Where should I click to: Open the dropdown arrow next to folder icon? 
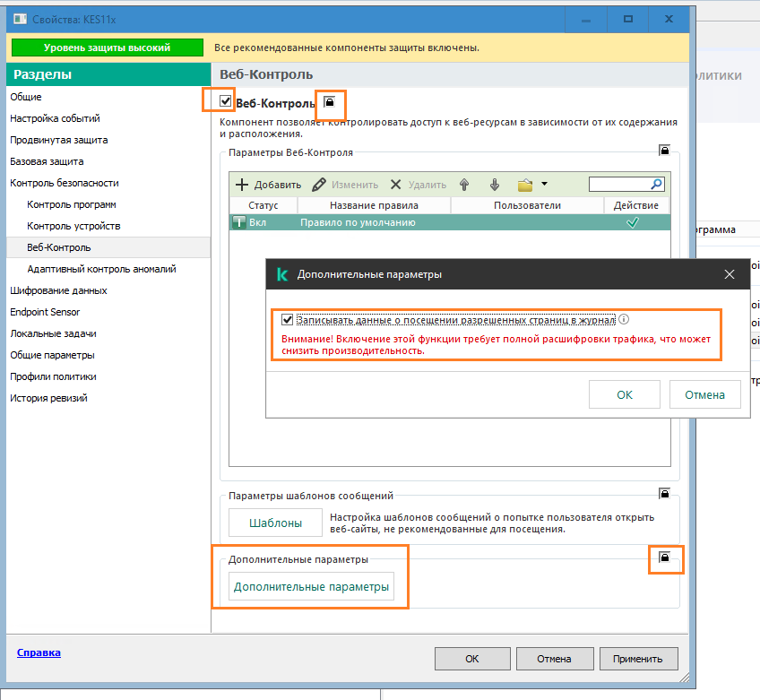544,184
